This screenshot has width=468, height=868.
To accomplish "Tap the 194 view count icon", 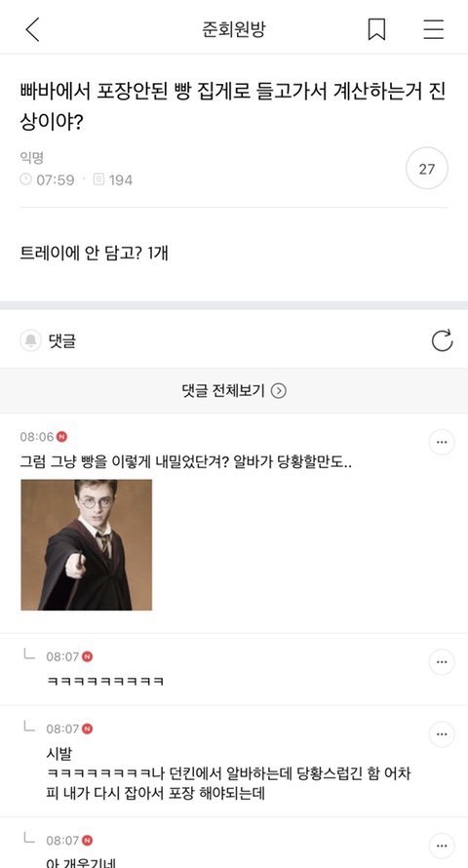I will pyautogui.click(x=99, y=179).
